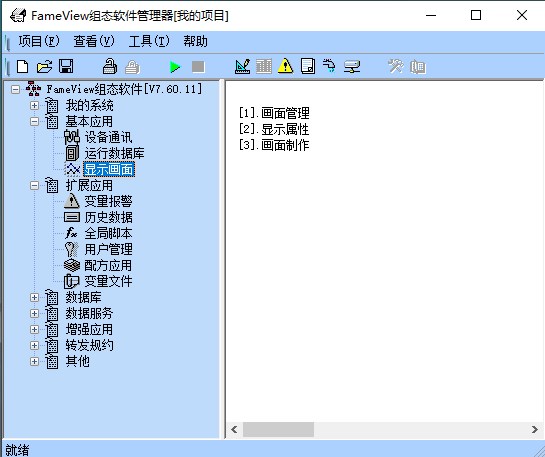The height and width of the screenshot is (457, 545).
Task: Select the highlighted 显示画面 item
Action: (x=109, y=169)
